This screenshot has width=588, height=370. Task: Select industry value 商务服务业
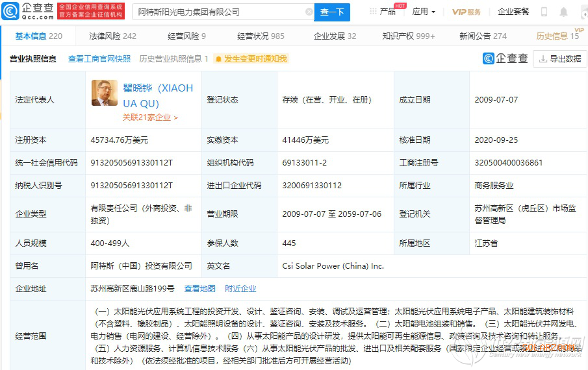494,186
